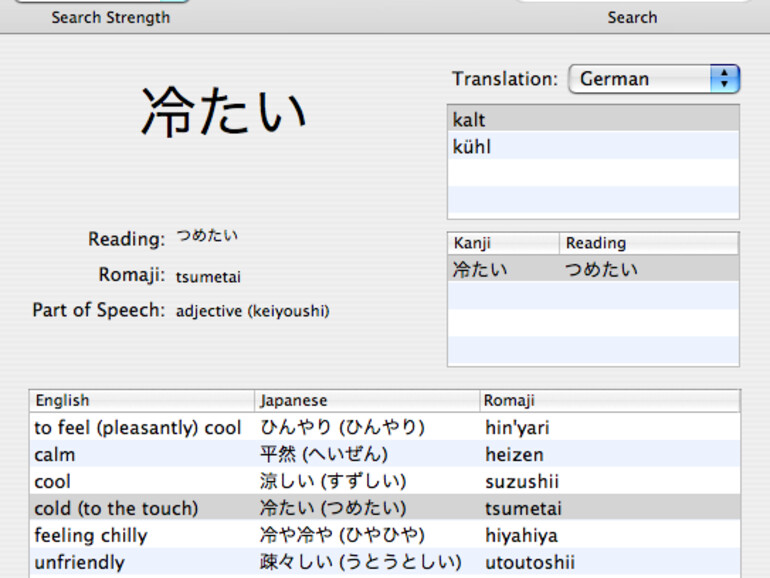Sort results by English column header
The image size is (770, 578).
pyautogui.click(x=141, y=401)
